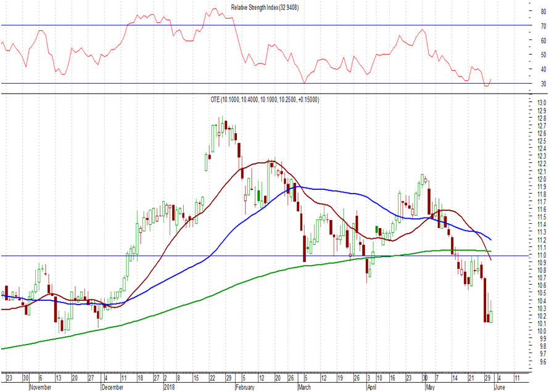This screenshot has width=549, height=392.
Task: Click price axis label 11.7
Action: point(542,202)
